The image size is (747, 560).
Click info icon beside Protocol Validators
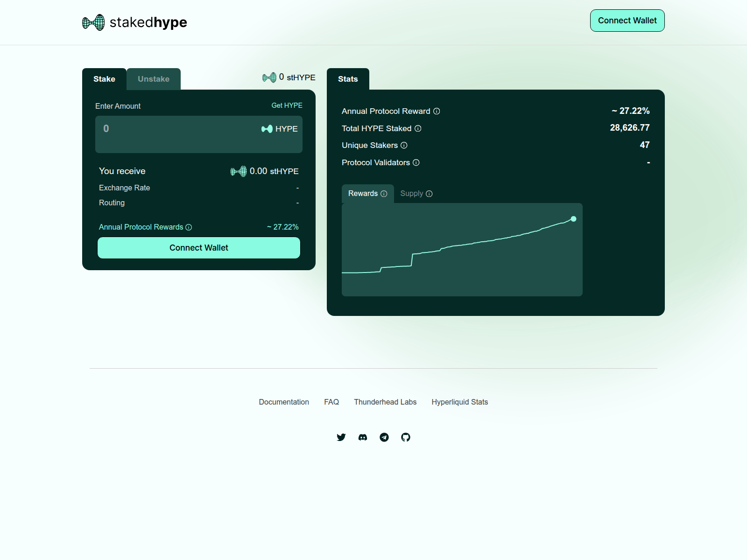[416, 162]
